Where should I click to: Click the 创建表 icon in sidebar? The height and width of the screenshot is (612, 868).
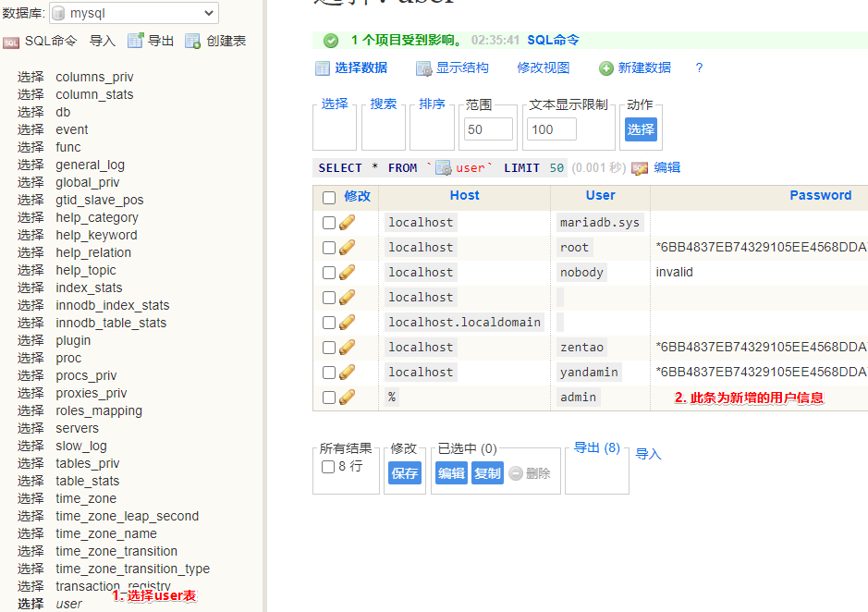[x=192, y=41]
